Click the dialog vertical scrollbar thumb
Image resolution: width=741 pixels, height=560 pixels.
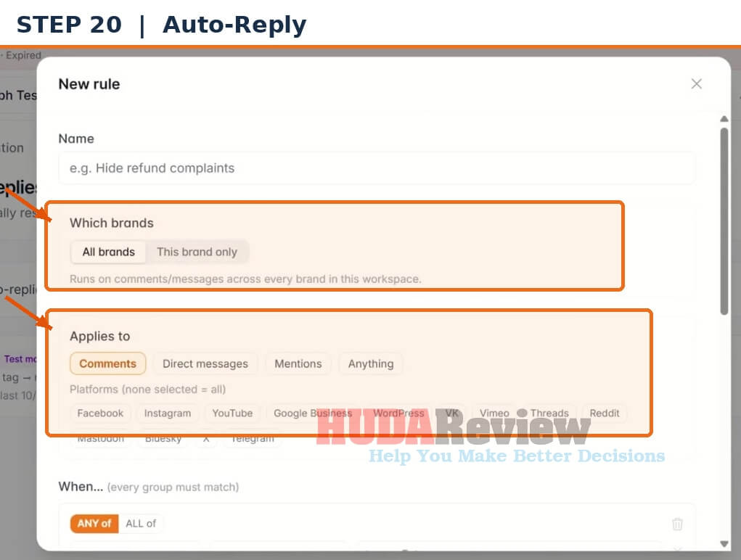click(x=724, y=221)
